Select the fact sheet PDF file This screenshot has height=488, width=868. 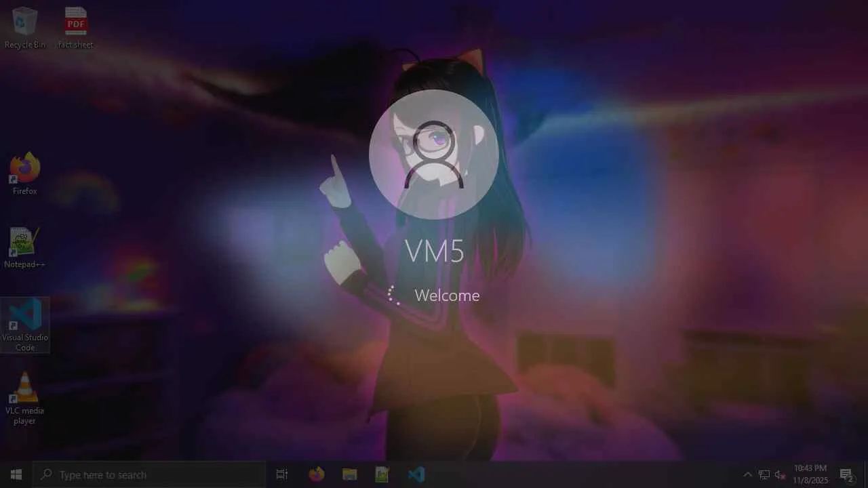[75, 28]
